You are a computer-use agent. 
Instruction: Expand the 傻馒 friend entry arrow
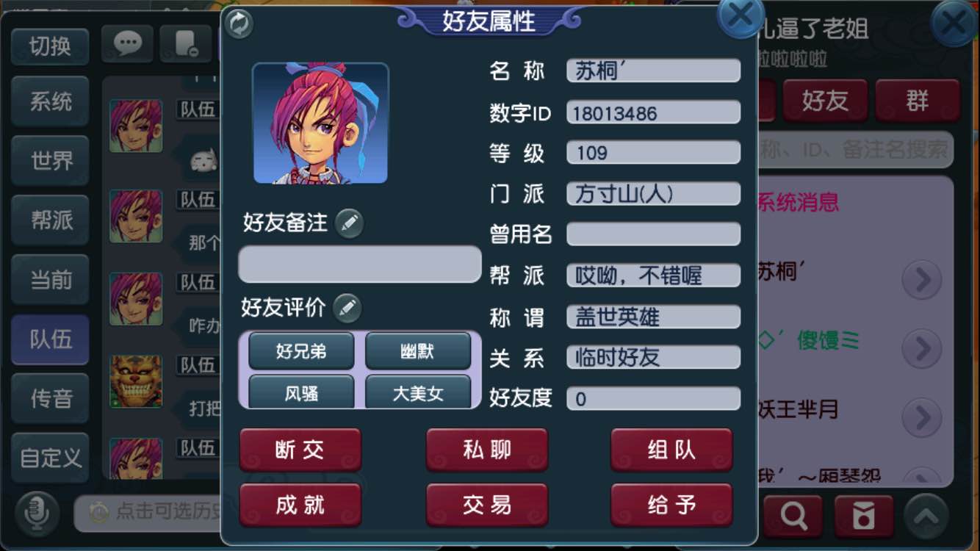(x=921, y=348)
